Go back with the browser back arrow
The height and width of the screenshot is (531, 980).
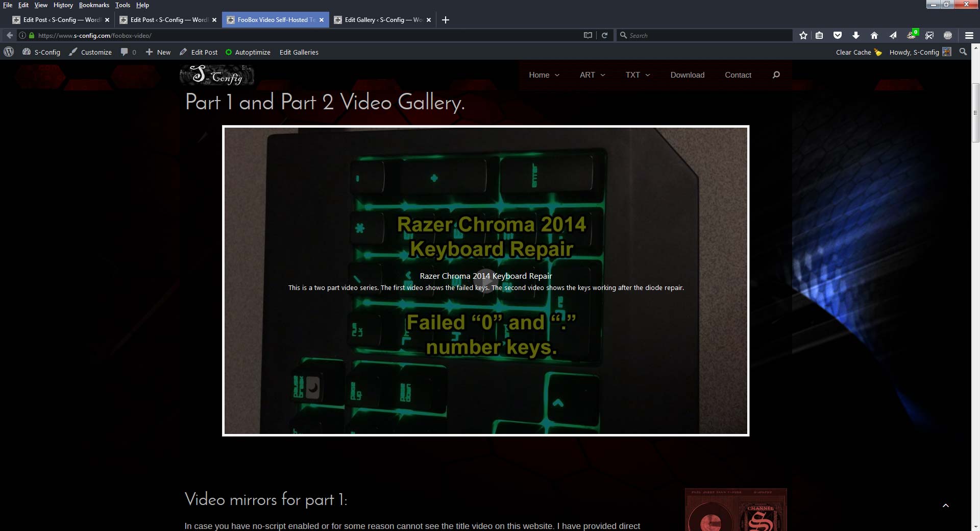coord(9,35)
